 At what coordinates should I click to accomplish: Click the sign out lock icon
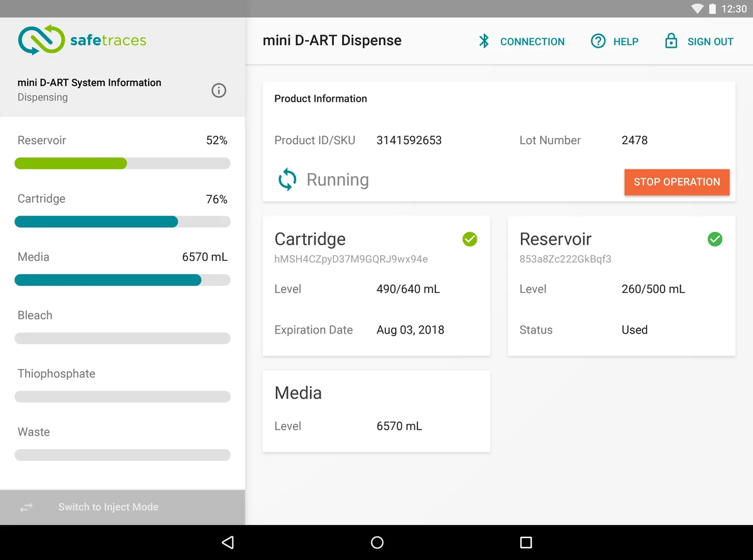[671, 41]
